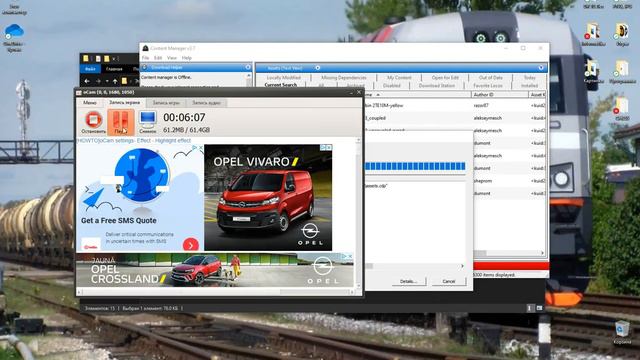
Task: Stop the oCam recording with the red button
Action: click(93, 122)
